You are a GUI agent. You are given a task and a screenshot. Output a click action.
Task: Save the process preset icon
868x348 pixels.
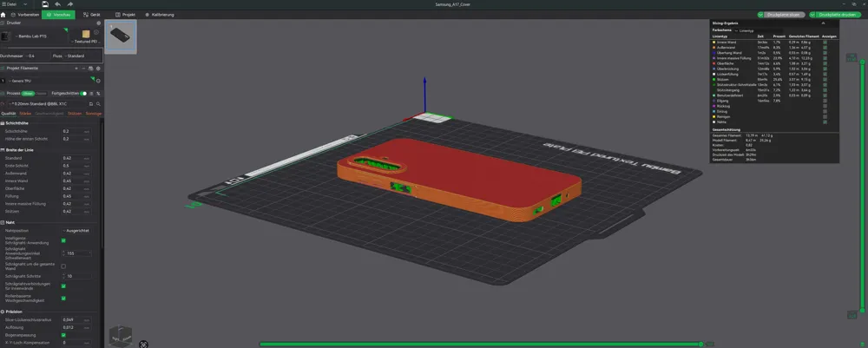pos(91,103)
